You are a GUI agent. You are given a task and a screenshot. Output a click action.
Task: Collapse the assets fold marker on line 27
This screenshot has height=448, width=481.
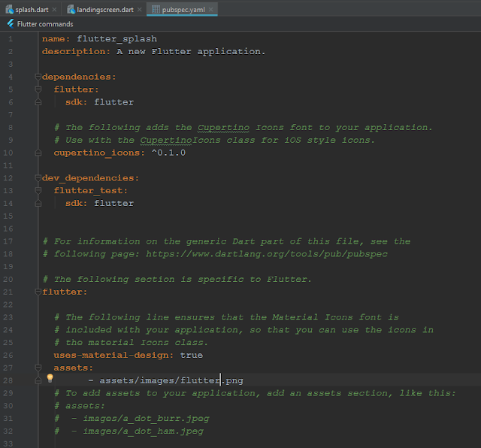[38, 368]
